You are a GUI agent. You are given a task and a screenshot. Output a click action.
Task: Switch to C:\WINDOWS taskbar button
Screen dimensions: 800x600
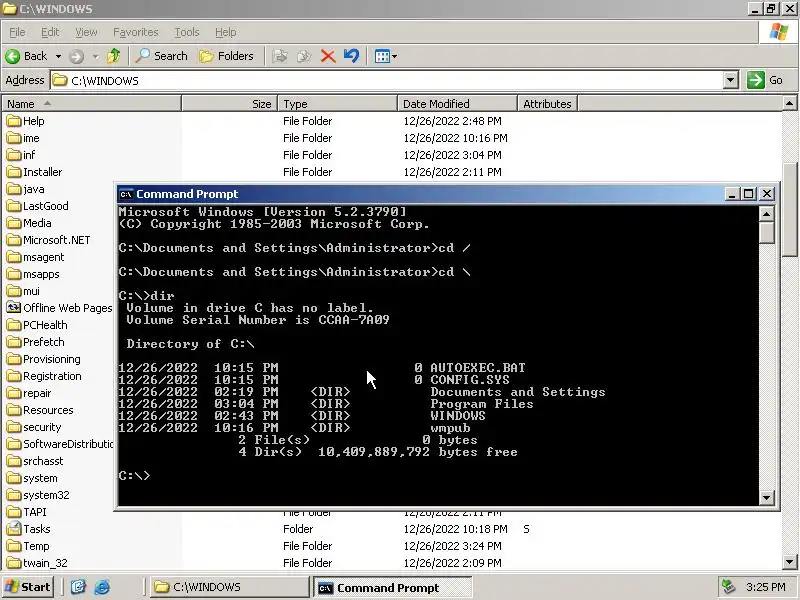[230, 587]
